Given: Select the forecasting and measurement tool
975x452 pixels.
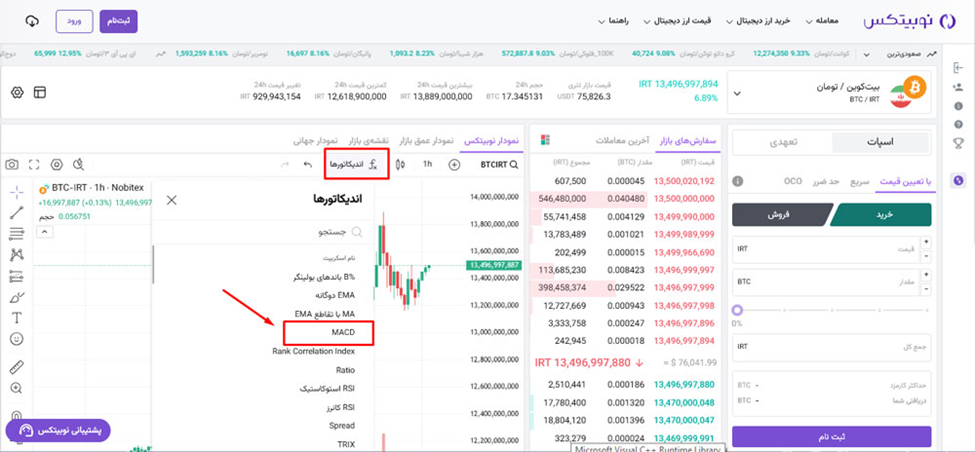Looking at the screenshot, I should pyautogui.click(x=17, y=276).
